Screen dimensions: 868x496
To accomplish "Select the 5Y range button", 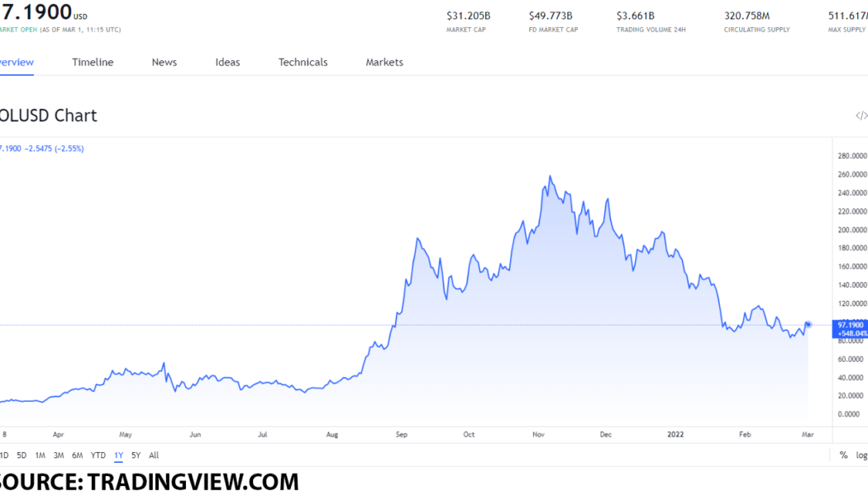I will [135, 455].
